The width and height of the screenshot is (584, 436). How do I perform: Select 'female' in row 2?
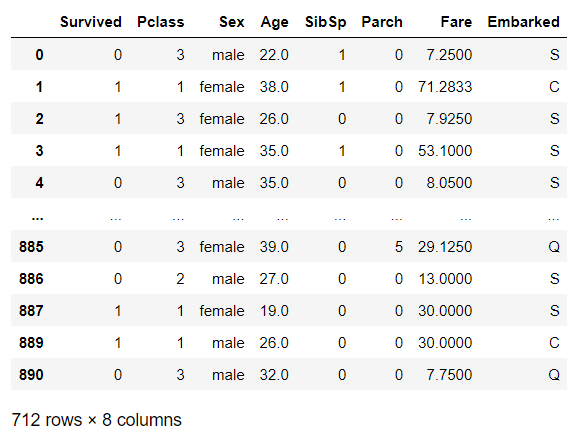(x=222, y=119)
